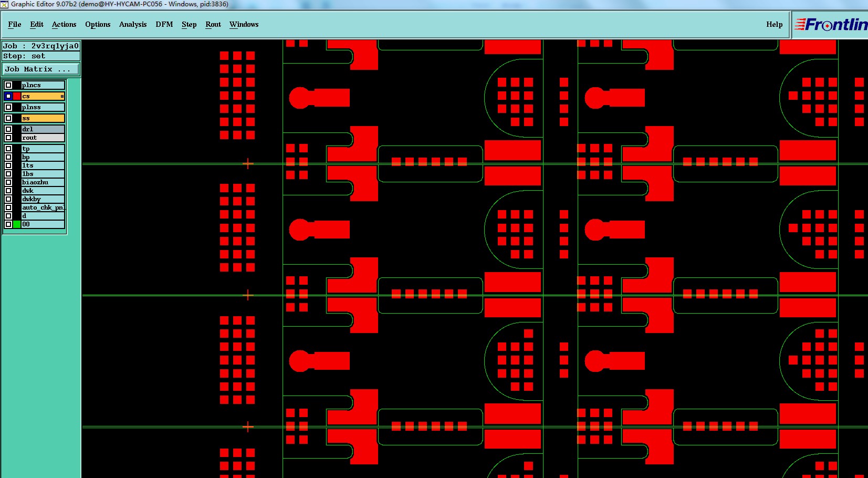Image resolution: width=868 pixels, height=478 pixels.
Task: Toggle display checkbox for lts layer
Action: click(x=8, y=165)
